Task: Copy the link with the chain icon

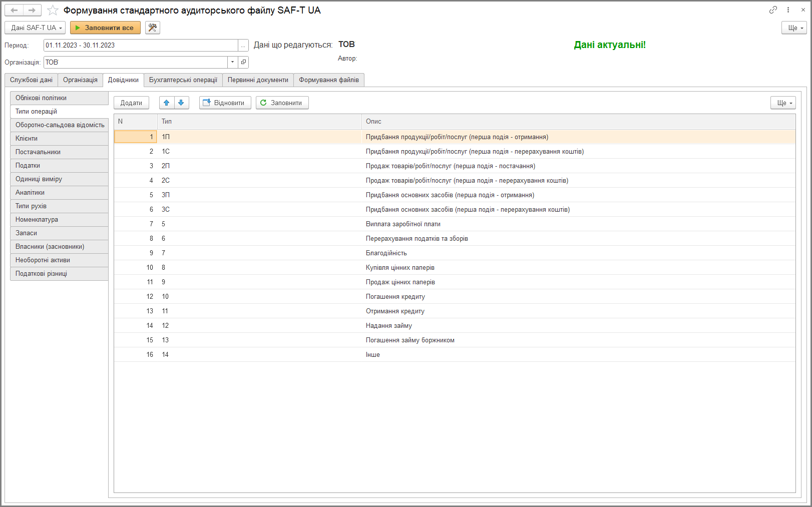Action: pyautogui.click(x=773, y=10)
